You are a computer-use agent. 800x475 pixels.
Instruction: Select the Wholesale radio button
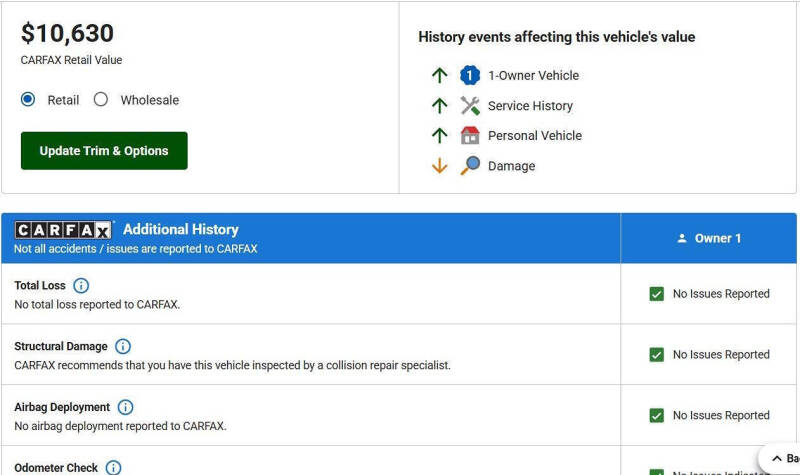tap(101, 99)
